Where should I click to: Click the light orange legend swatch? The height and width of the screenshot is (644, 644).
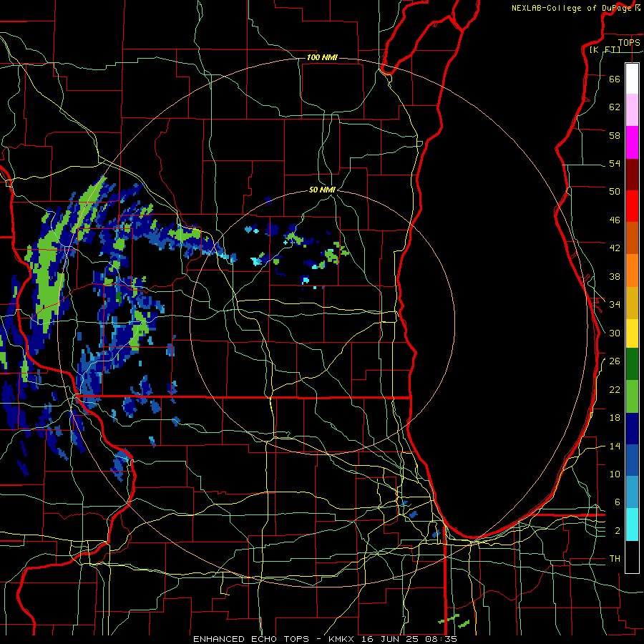point(632,270)
